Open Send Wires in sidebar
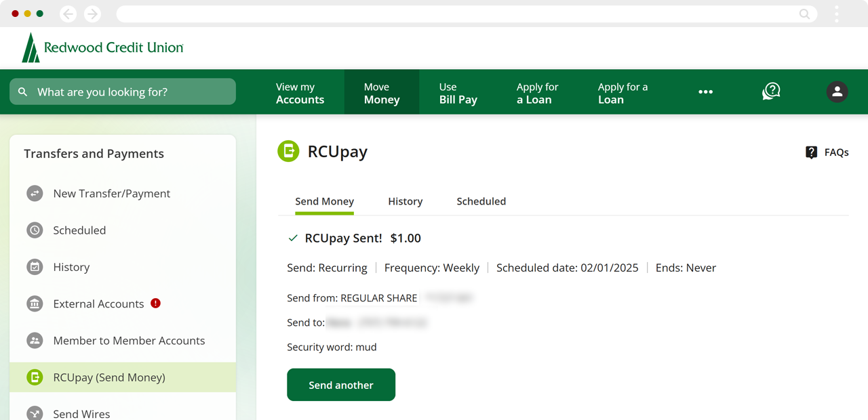868x420 pixels. tap(123, 413)
